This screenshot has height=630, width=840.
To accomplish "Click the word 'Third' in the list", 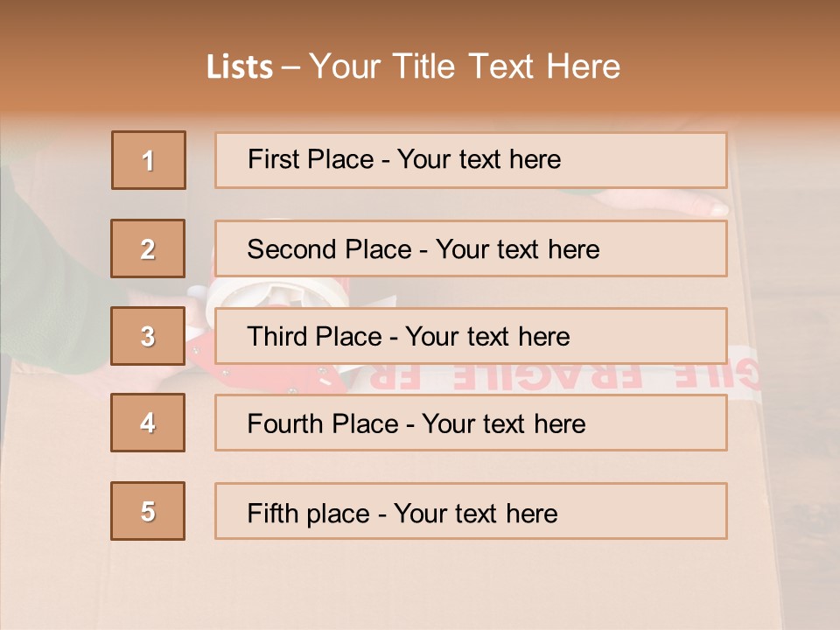I will pos(277,337).
